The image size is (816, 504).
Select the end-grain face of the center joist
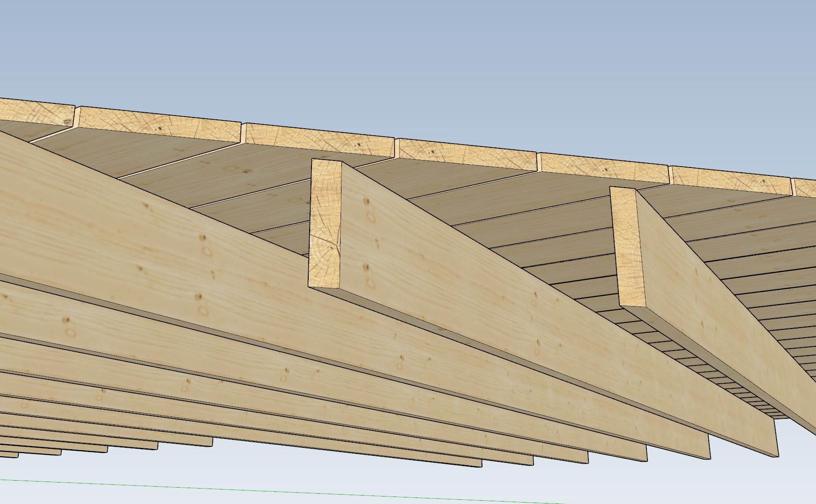[x=326, y=224]
